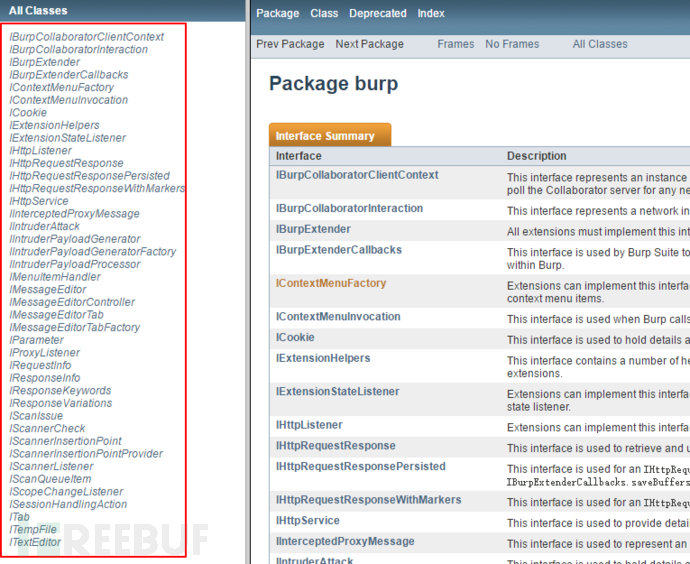This screenshot has height=564, width=690.
Task: Click IBurpExtenderCallbacks in All Classes list
Action: (69, 75)
